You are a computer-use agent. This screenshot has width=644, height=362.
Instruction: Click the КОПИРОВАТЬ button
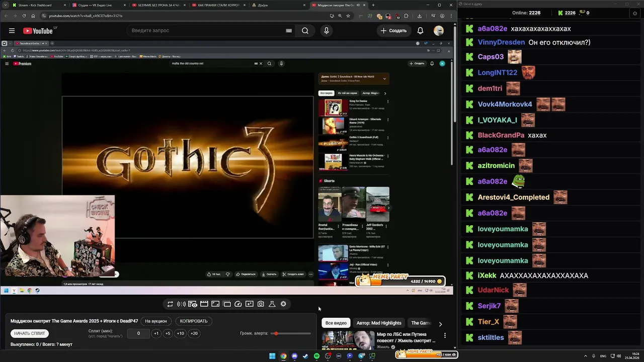point(194,321)
